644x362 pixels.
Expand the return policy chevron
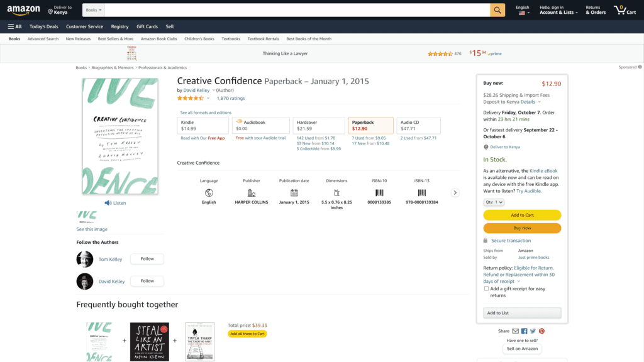(519, 281)
